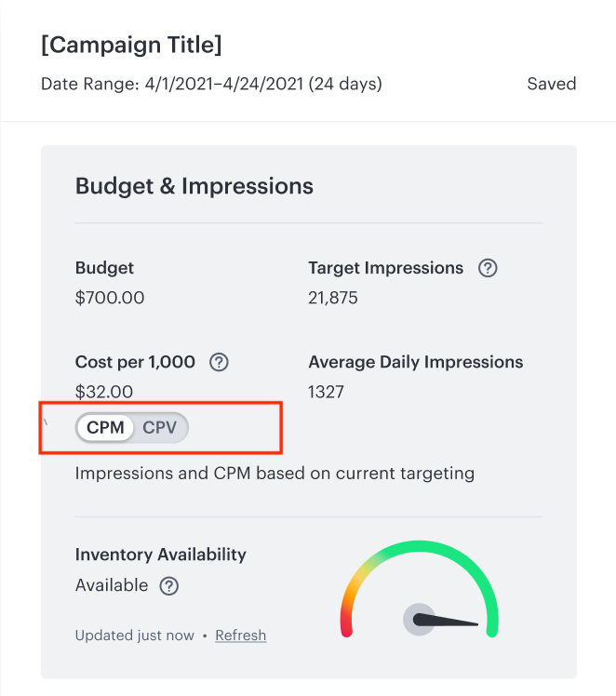Viewport: 616px width, 696px height.
Task: Click the $700.00 budget value
Action: point(110,298)
